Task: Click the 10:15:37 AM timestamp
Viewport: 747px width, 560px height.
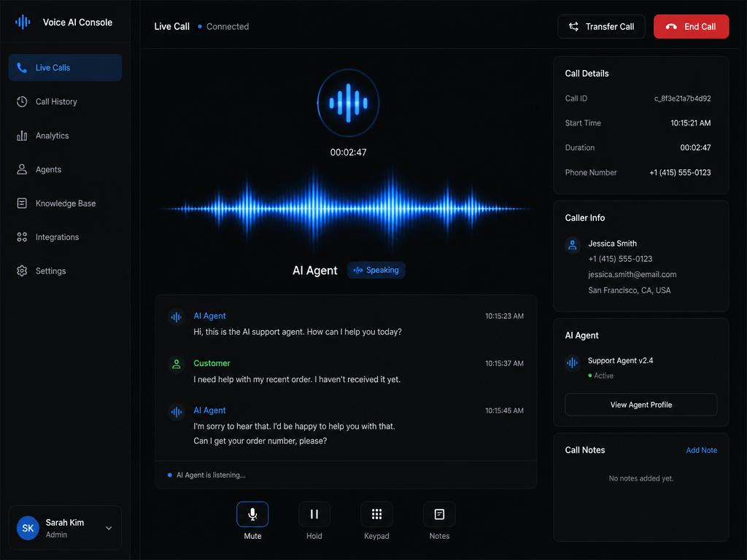Action: [x=504, y=363]
